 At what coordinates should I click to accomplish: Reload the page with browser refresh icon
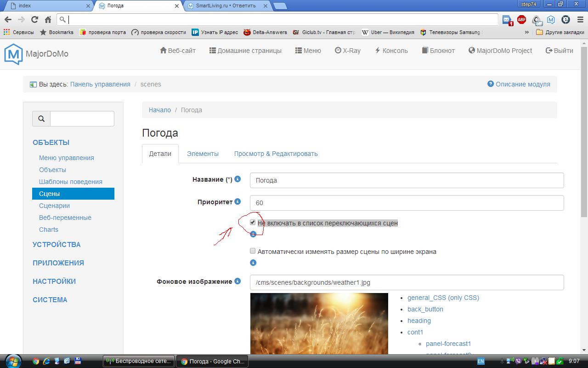[x=34, y=19]
